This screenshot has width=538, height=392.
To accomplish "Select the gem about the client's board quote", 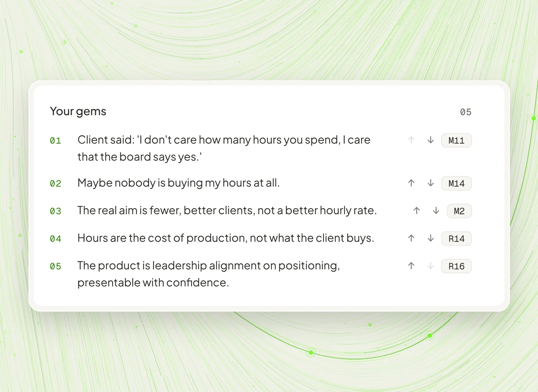I will click(224, 148).
